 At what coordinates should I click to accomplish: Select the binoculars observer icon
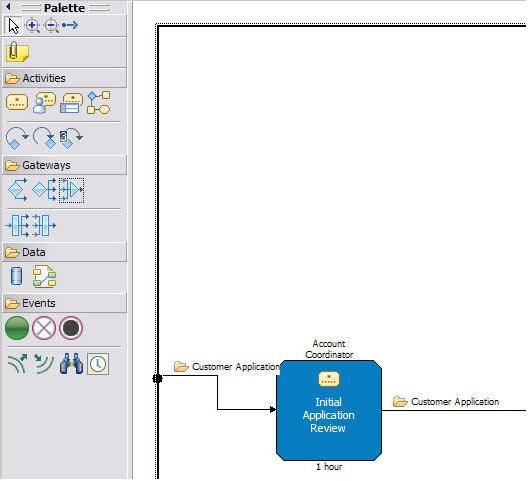point(71,364)
